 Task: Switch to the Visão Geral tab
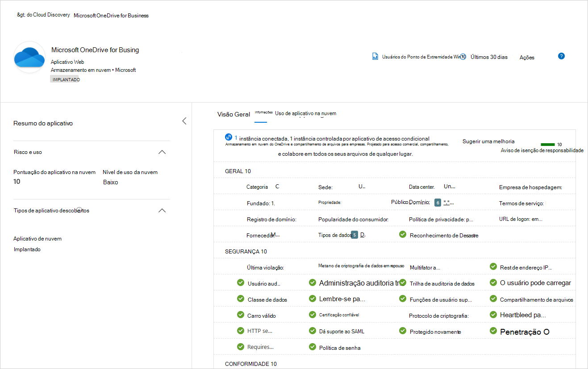click(x=234, y=114)
